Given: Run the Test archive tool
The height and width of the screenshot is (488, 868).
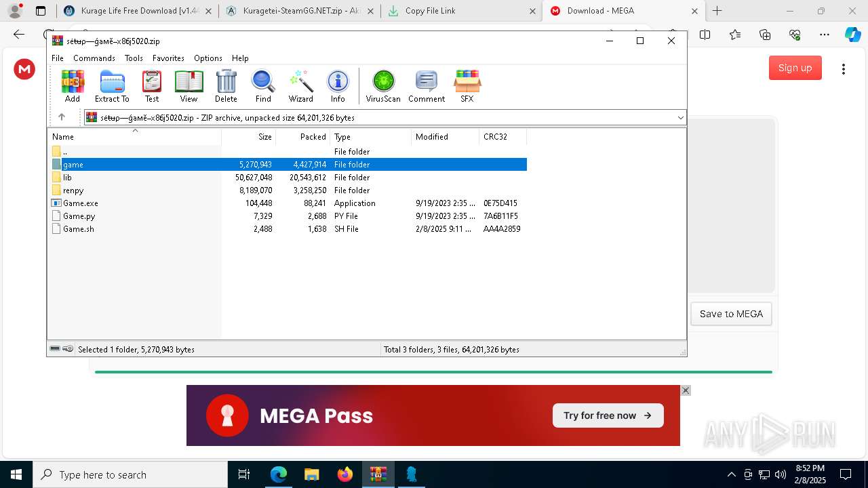Looking at the screenshot, I should [x=152, y=86].
